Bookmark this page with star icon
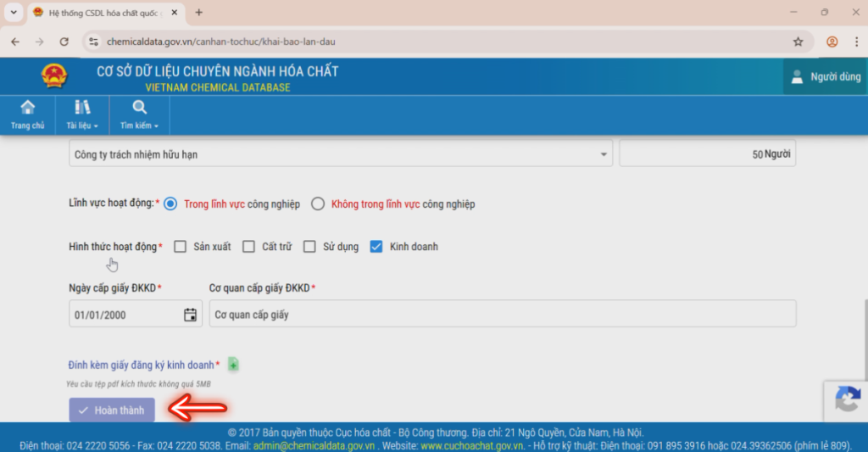868x452 pixels. click(798, 42)
